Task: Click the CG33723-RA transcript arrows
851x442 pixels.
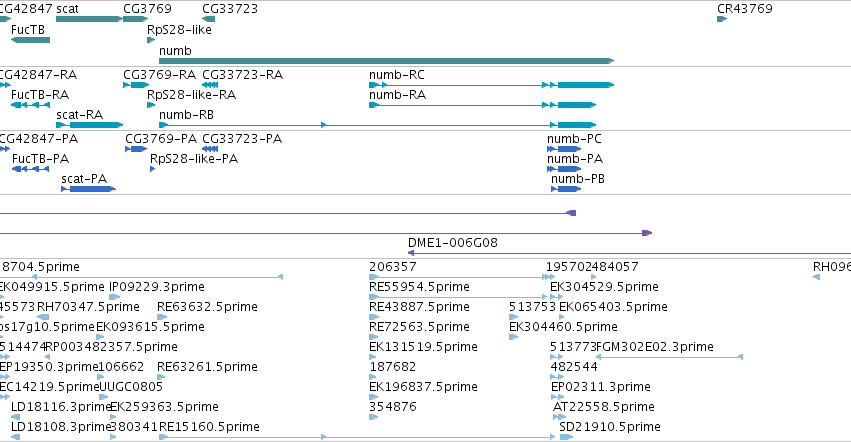Action: point(210,85)
